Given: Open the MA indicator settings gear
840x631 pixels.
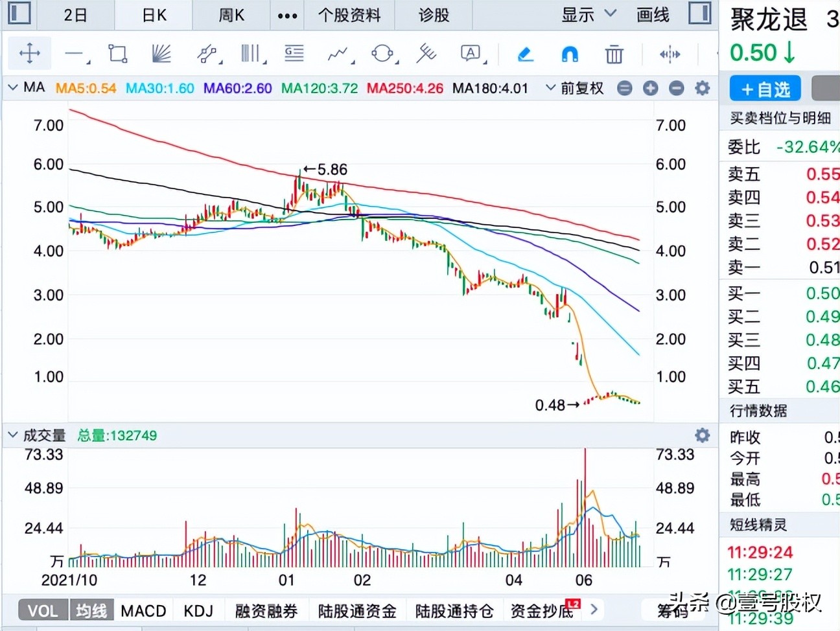Looking at the screenshot, I should click(x=702, y=87).
